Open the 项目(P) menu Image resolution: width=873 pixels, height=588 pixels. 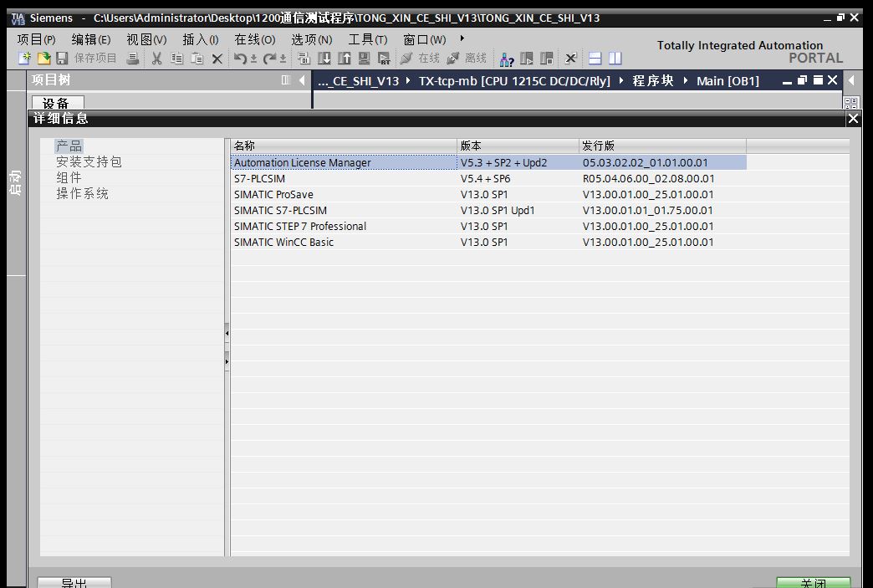pos(36,39)
